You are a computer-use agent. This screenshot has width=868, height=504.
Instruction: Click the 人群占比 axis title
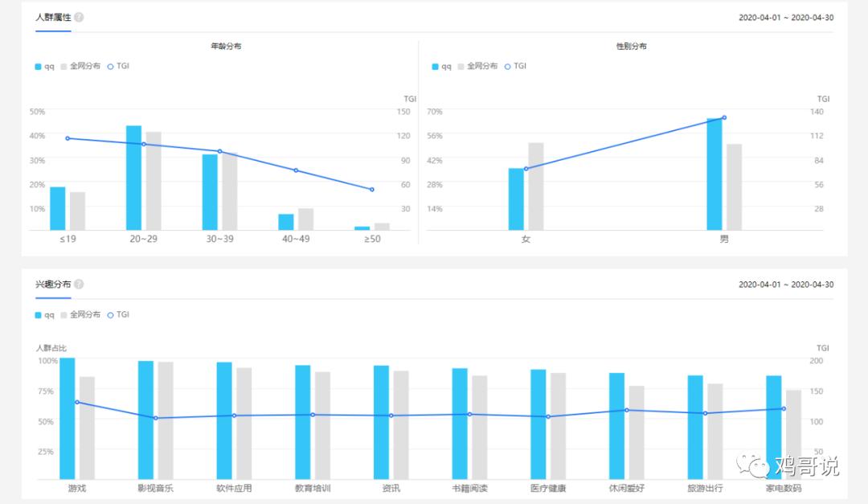[51, 348]
